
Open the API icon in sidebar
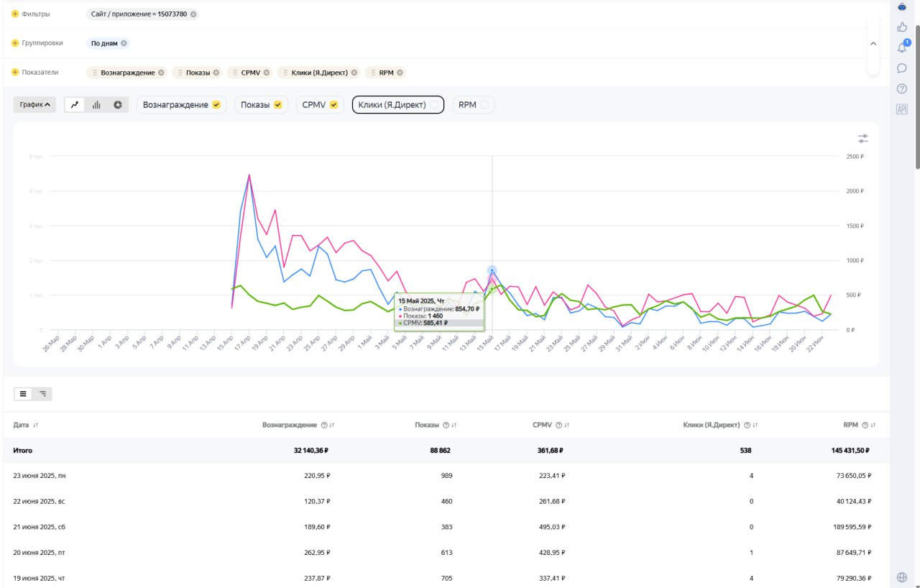[902, 109]
